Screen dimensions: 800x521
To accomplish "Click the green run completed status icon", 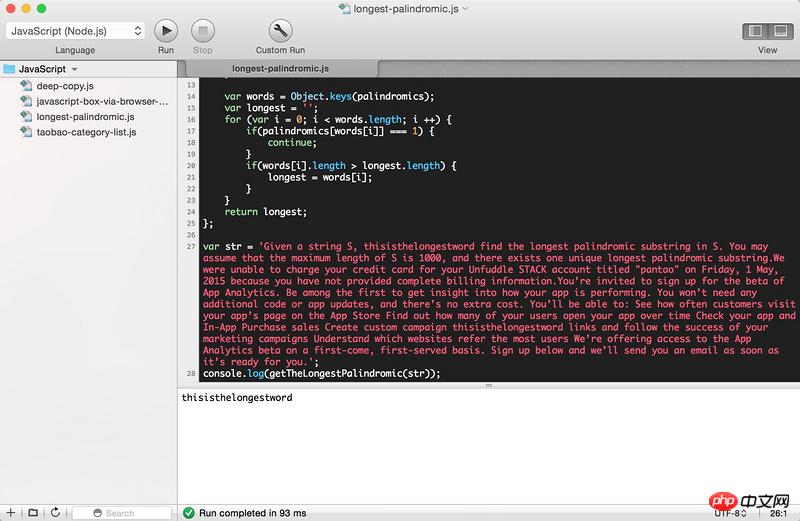I will pyautogui.click(x=188, y=513).
